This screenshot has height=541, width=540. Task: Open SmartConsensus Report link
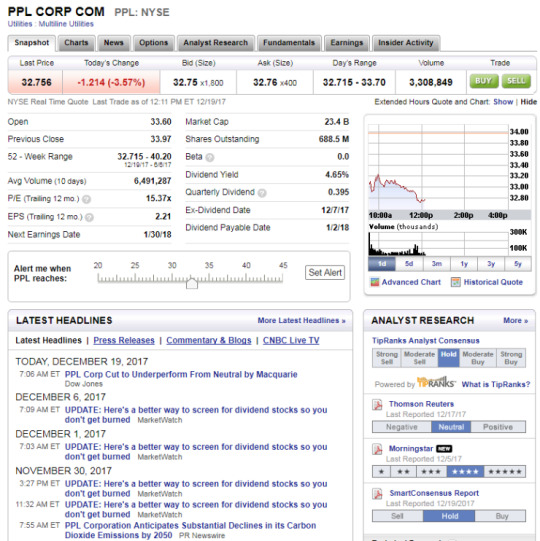tap(434, 493)
